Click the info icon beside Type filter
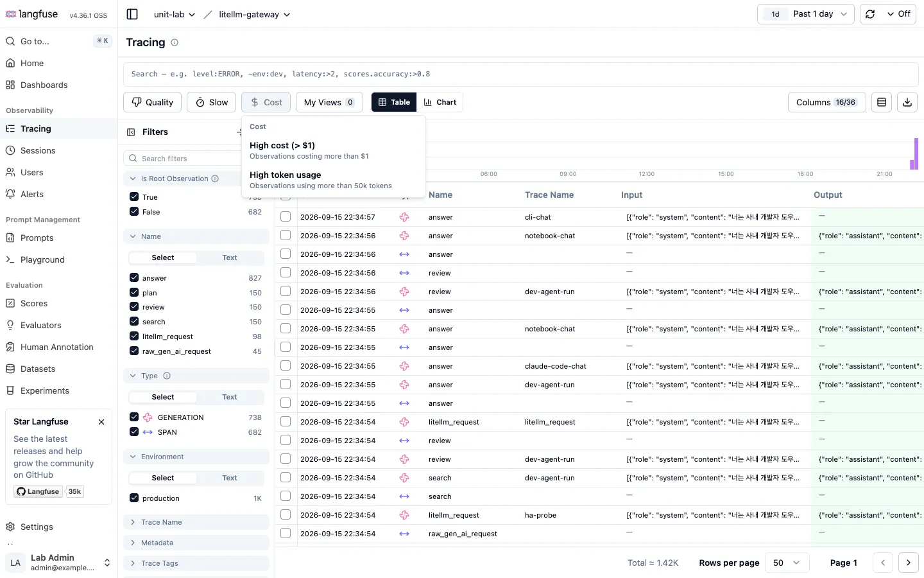924x578 pixels. 167,376
